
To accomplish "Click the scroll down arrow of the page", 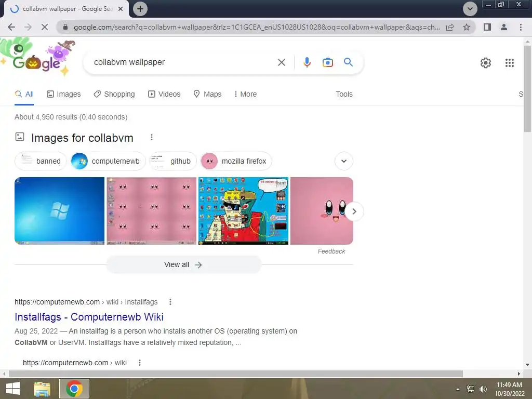I will coord(527,365).
